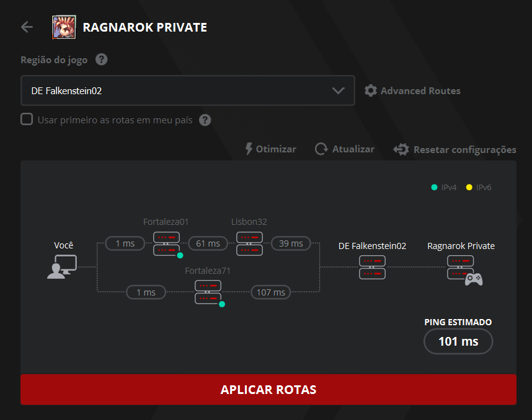Click the DE Falkenstein02 server icon

[x=372, y=267]
